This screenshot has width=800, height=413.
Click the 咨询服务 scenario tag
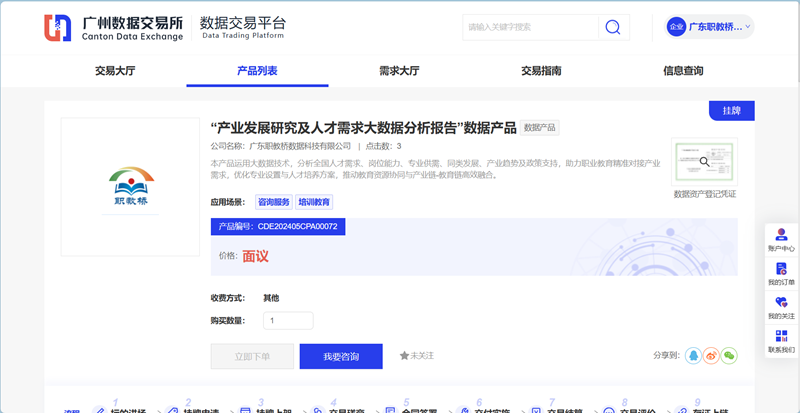[x=274, y=202]
